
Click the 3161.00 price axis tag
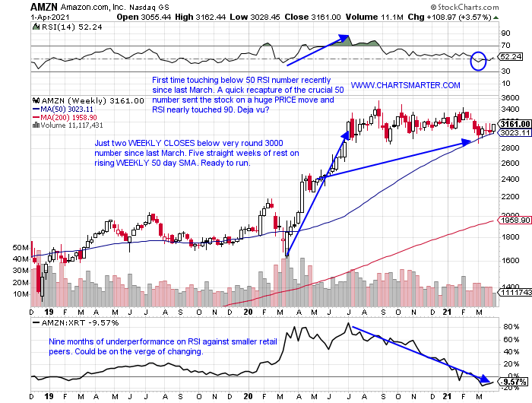(515, 124)
